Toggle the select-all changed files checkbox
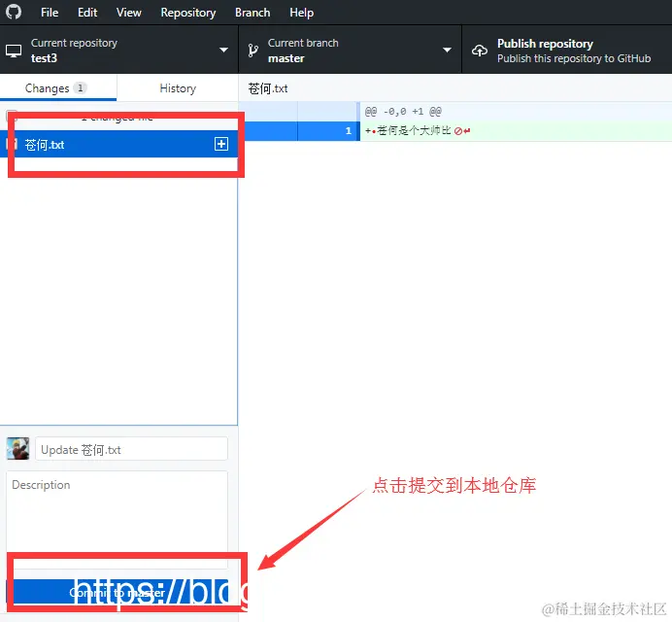The image size is (672, 622). pyautogui.click(x=11, y=117)
